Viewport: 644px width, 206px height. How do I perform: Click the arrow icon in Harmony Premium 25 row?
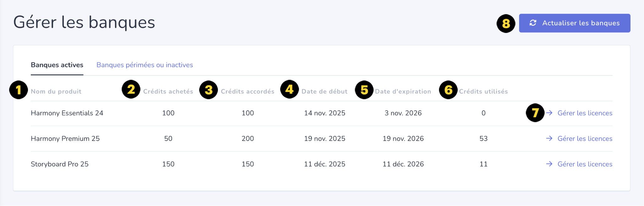coord(549,138)
